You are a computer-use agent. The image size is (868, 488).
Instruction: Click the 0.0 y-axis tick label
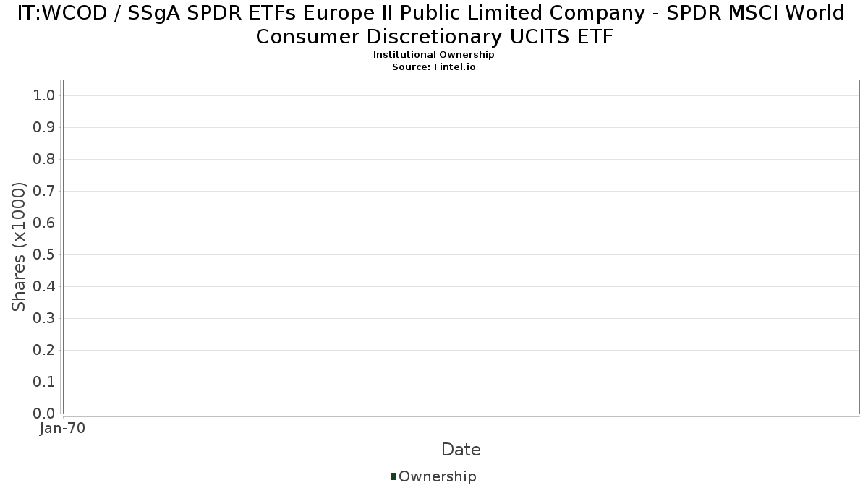click(44, 414)
